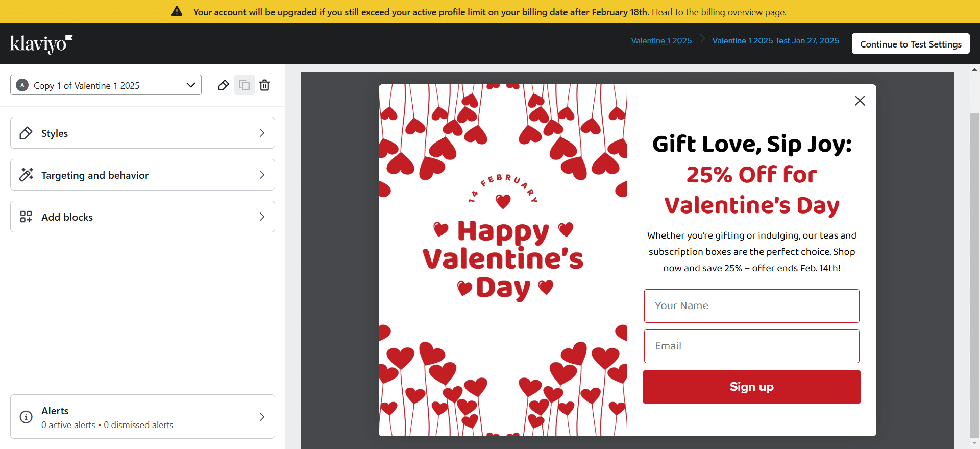
Task: Open the Copy 1 of Valentine 1 2025 dropdown
Action: [106, 85]
